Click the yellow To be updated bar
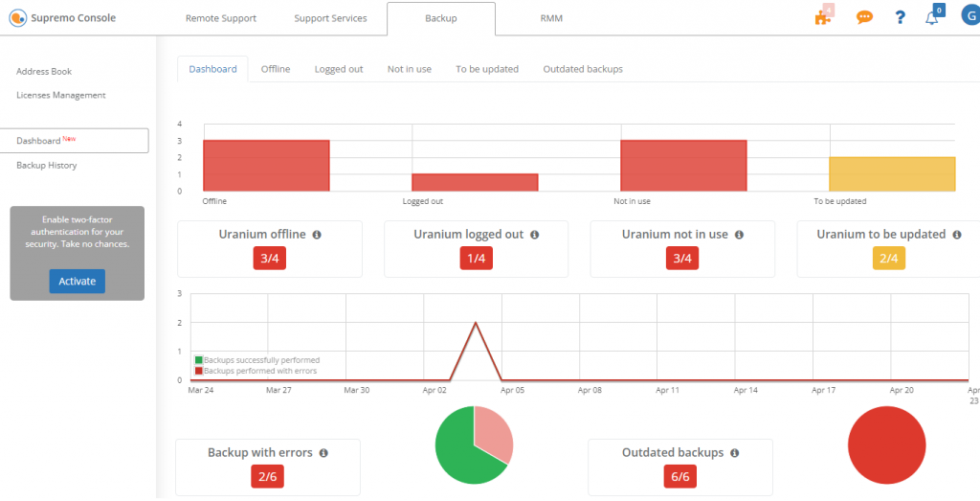980x501 pixels. [893, 174]
